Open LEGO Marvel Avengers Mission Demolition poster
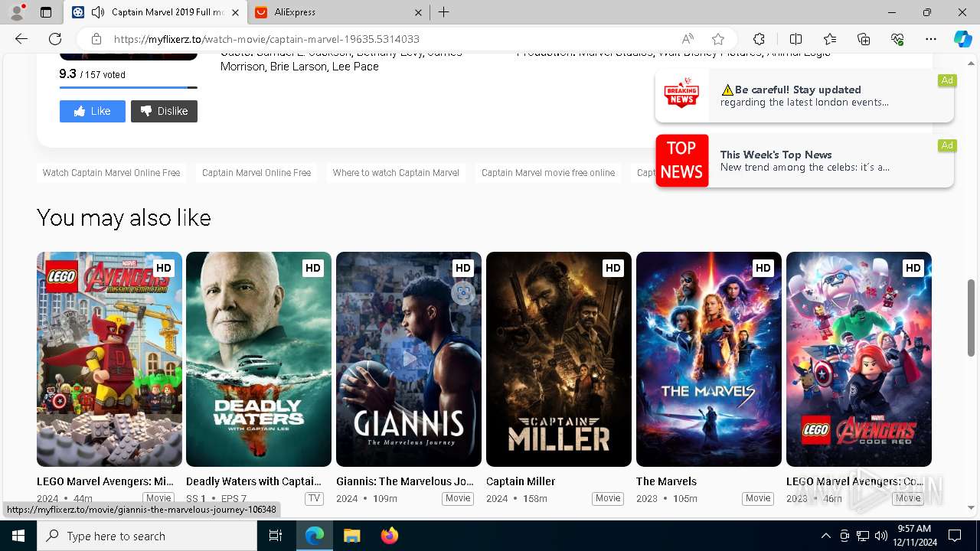Viewport: 980px width, 551px height. click(109, 359)
